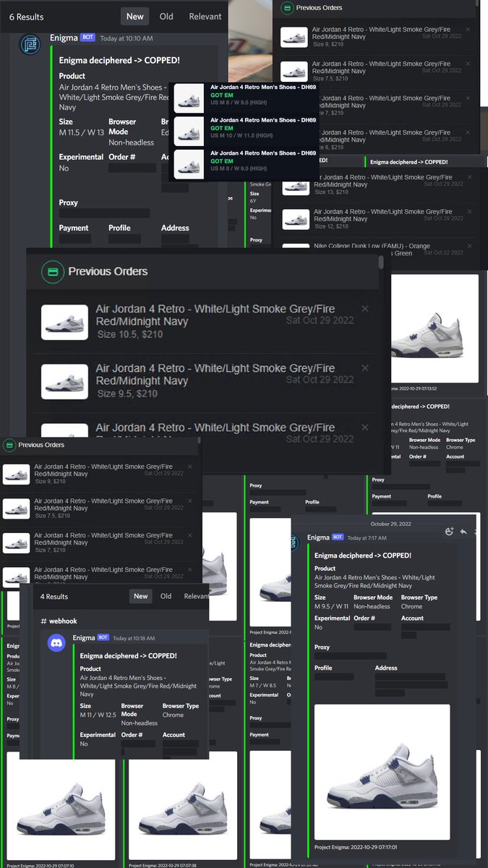
Task: Click the BOT badge on the 10:10 AM message
Action: [x=88, y=38]
